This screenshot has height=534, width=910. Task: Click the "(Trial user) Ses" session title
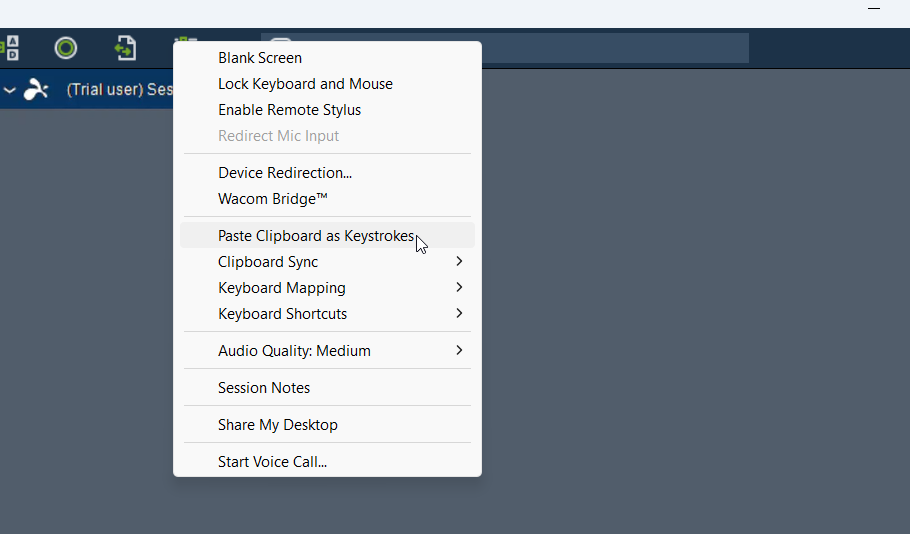pos(120,89)
